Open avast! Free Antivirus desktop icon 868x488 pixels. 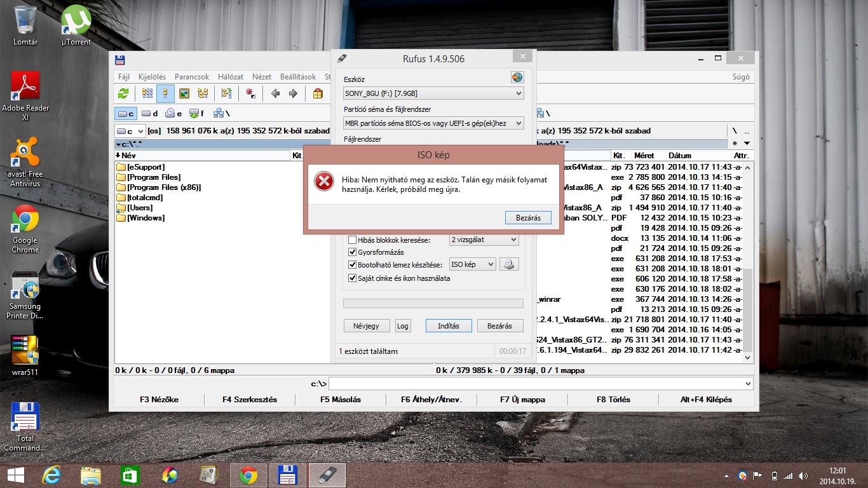(25, 162)
